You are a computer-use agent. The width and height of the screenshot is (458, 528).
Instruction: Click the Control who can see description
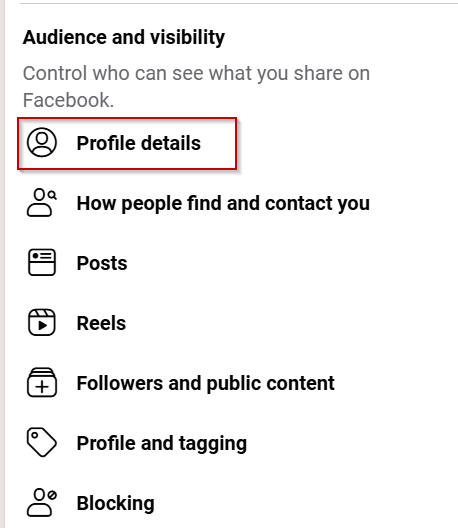click(196, 87)
